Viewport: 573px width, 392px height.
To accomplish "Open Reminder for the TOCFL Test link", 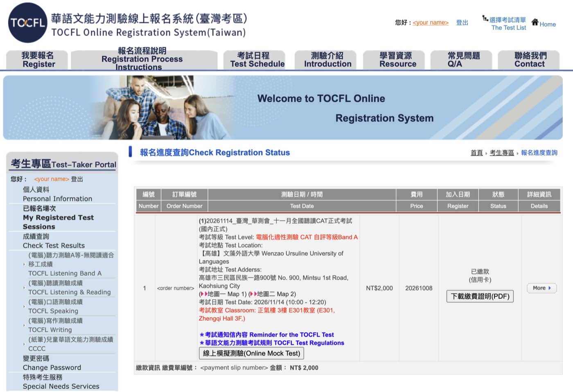I will pyautogui.click(x=267, y=335).
